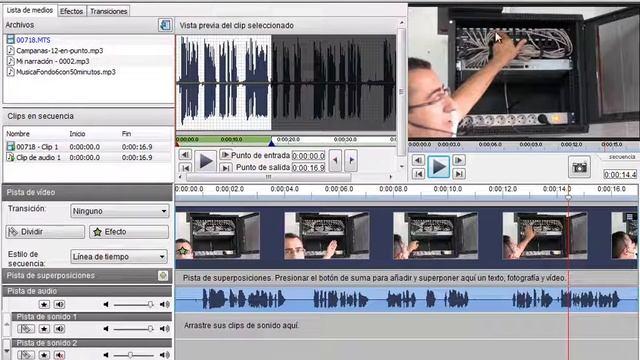Viewport: 640px width, 360px height.
Task: Click the split tool on Pista de sonido 2
Action: [x=26, y=355]
